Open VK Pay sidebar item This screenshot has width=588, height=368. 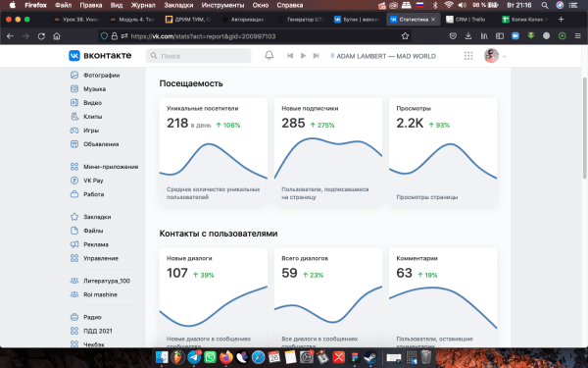86,181
